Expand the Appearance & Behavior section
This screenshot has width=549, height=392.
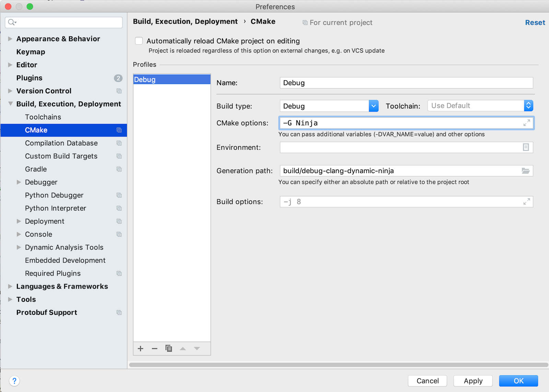10,39
